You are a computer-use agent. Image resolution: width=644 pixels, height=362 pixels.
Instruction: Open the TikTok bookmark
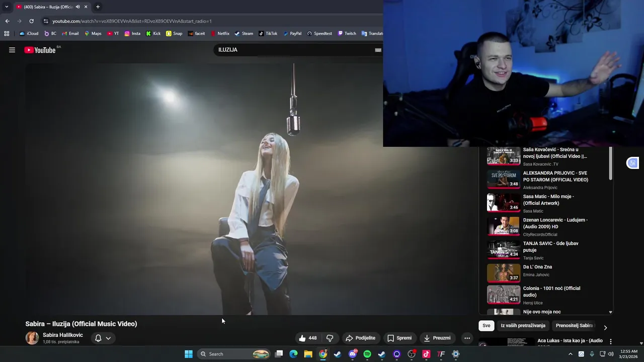tap(268, 34)
